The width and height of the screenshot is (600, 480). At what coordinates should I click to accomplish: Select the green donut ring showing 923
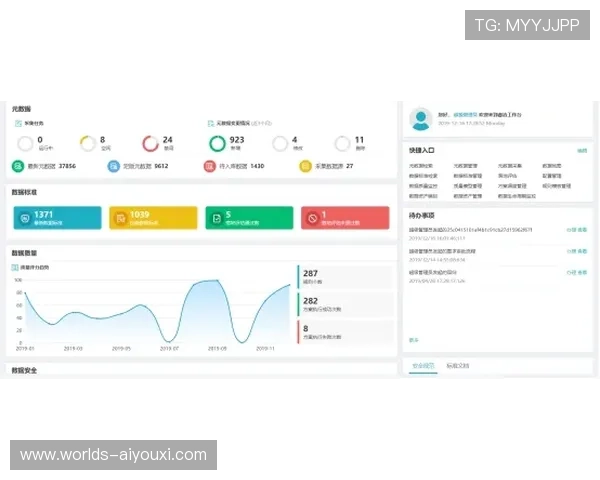[x=217, y=143]
